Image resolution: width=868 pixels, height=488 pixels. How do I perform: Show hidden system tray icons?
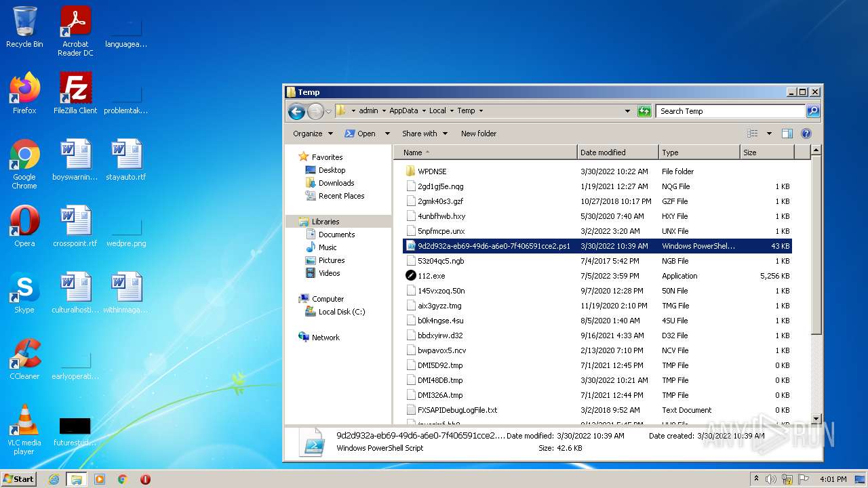click(x=756, y=479)
